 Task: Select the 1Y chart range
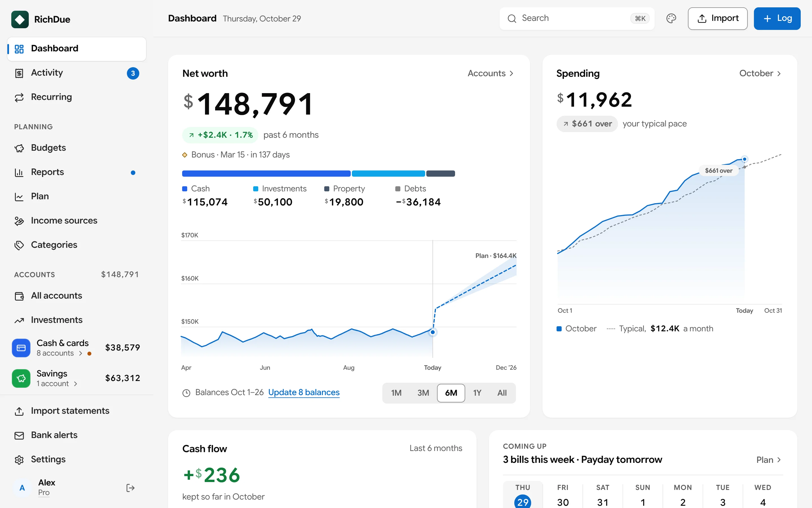click(x=477, y=393)
